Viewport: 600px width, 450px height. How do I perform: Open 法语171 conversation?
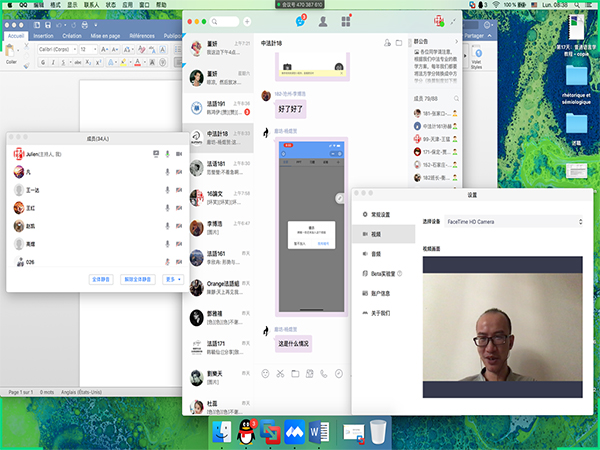click(x=218, y=348)
